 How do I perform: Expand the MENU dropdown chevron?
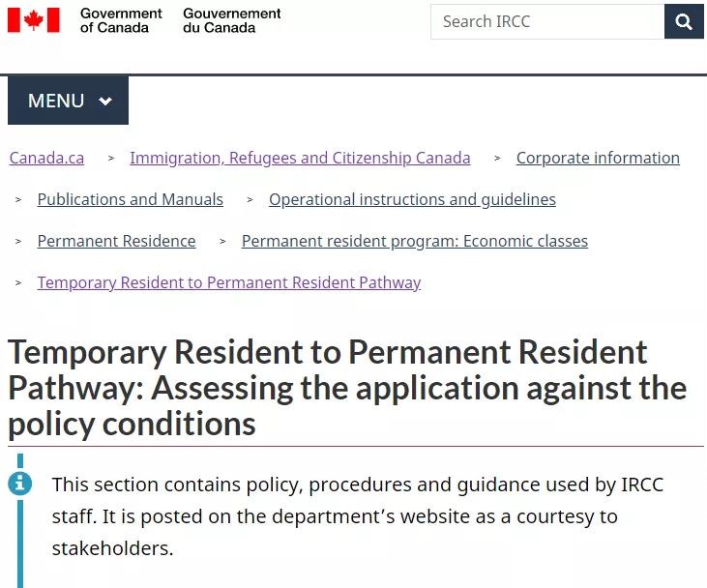(105, 101)
